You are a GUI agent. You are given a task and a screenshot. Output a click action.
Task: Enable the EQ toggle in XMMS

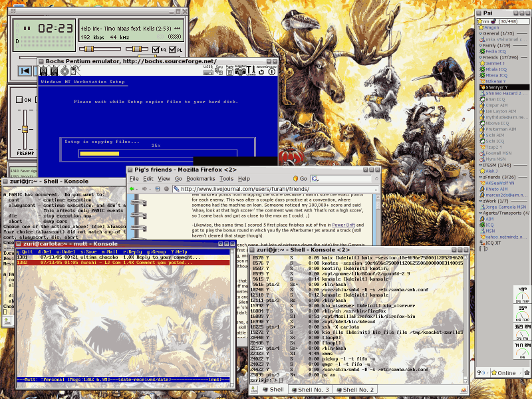[x=156, y=50]
